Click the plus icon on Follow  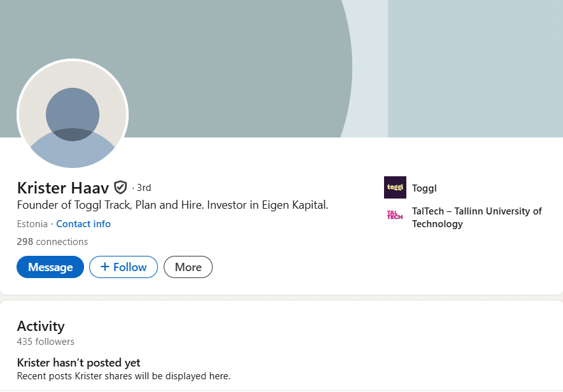(105, 267)
